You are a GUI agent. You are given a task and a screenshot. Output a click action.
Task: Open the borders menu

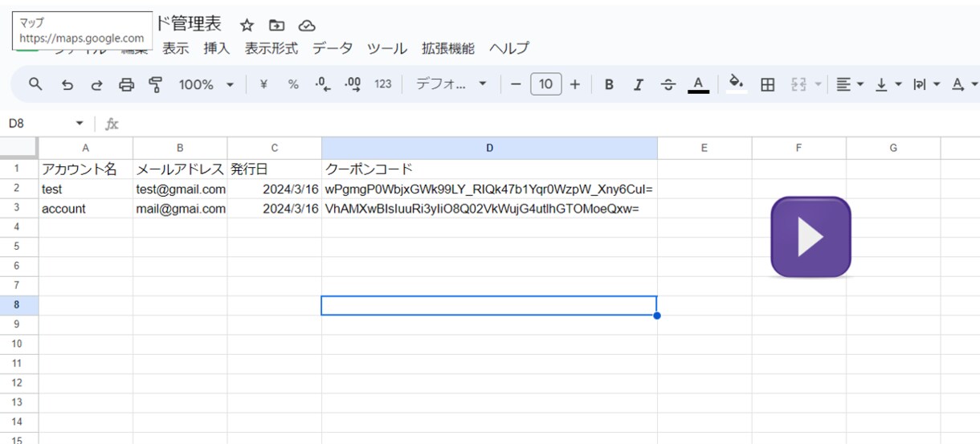767,84
